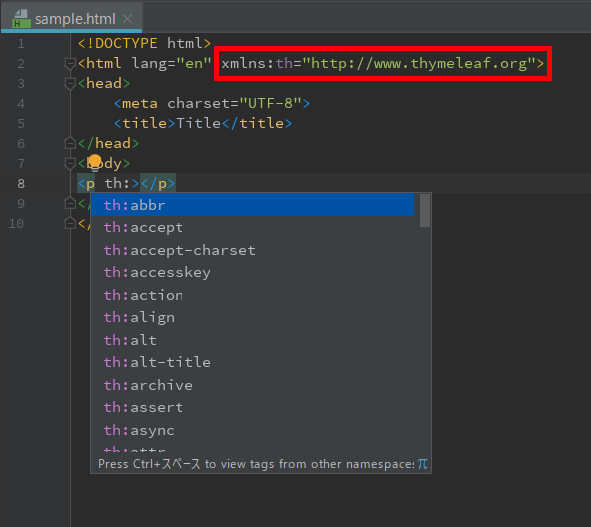Click the closing </head> tag text

108,143
